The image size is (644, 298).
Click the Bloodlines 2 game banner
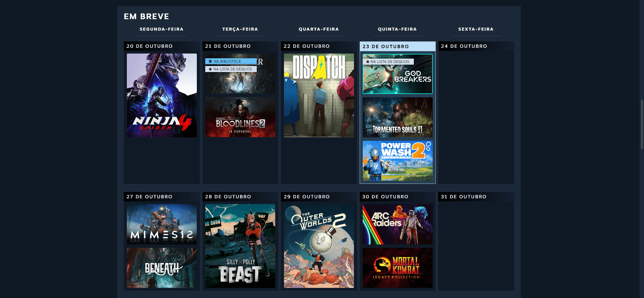pos(240,117)
